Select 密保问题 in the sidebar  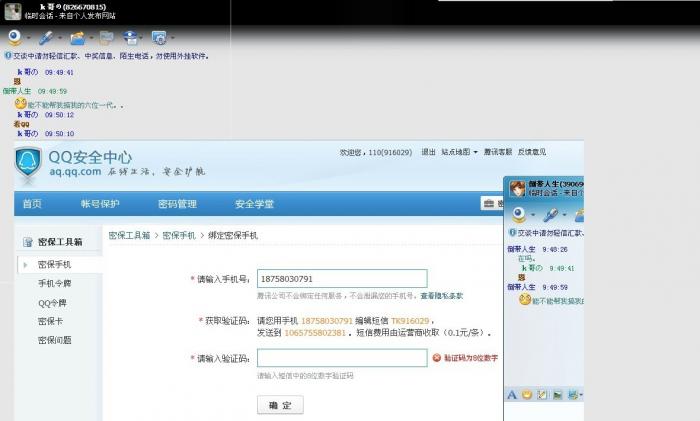coord(54,340)
